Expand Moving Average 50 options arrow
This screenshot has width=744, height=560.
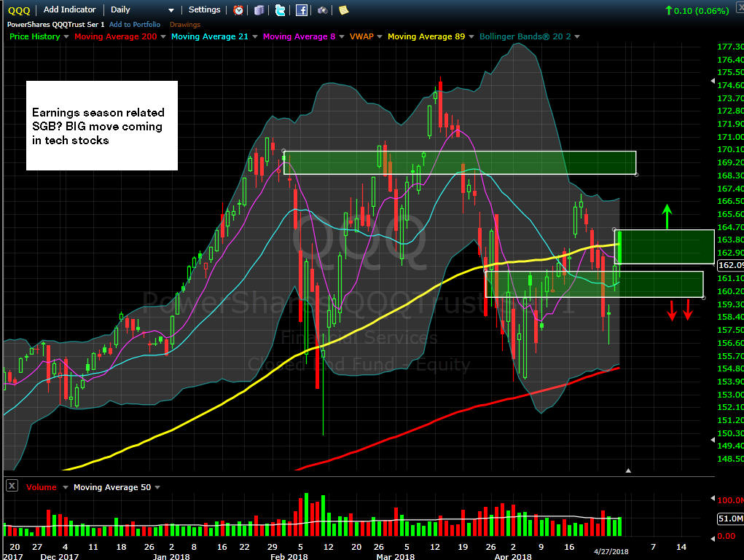pyautogui.click(x=157, y=487)
